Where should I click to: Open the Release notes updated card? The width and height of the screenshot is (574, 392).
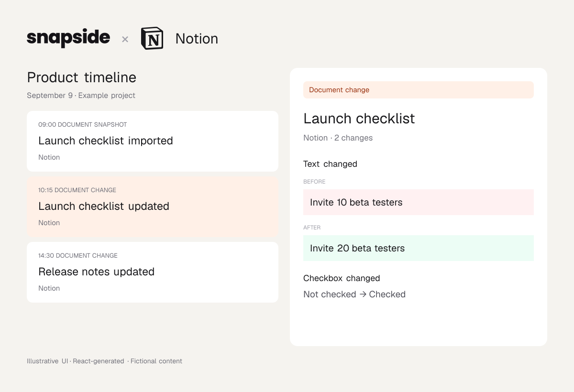coord(153,272)
